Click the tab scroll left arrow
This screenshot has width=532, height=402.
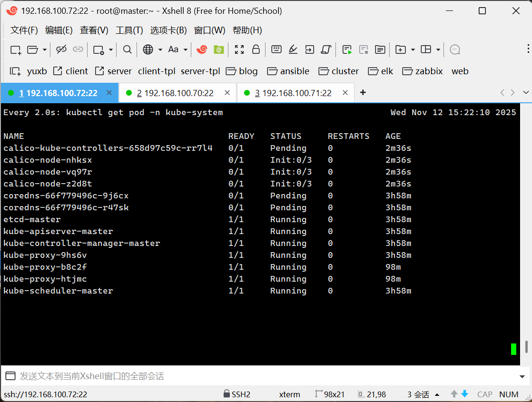coord(502,93)
